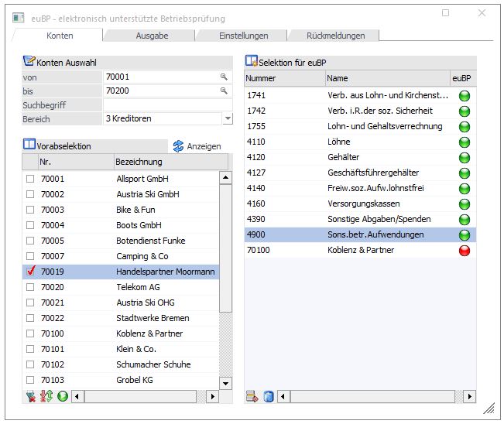Click the remove-row icon below the euBP selection list
The image size is (504, 424).
252,396
